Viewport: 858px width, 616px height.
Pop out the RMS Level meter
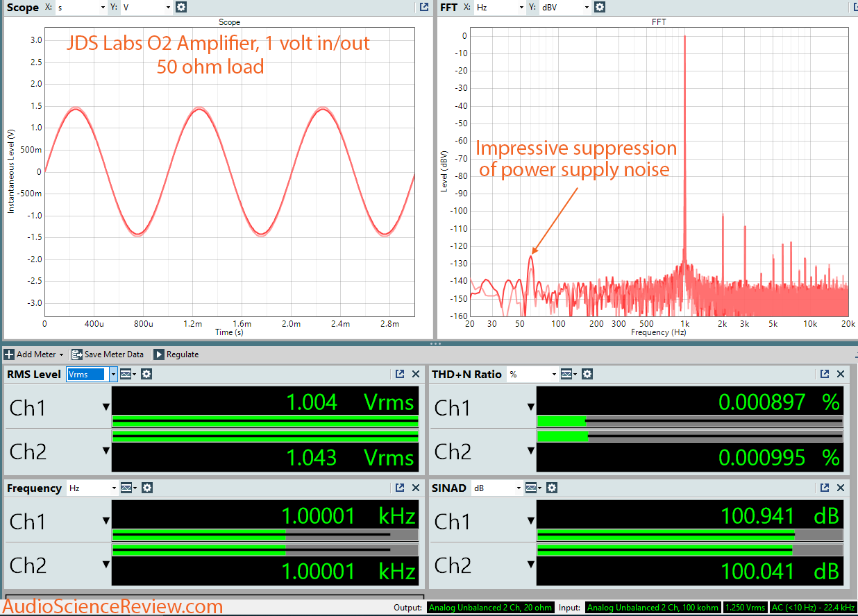pyautogui.click(x=400, y=374)
